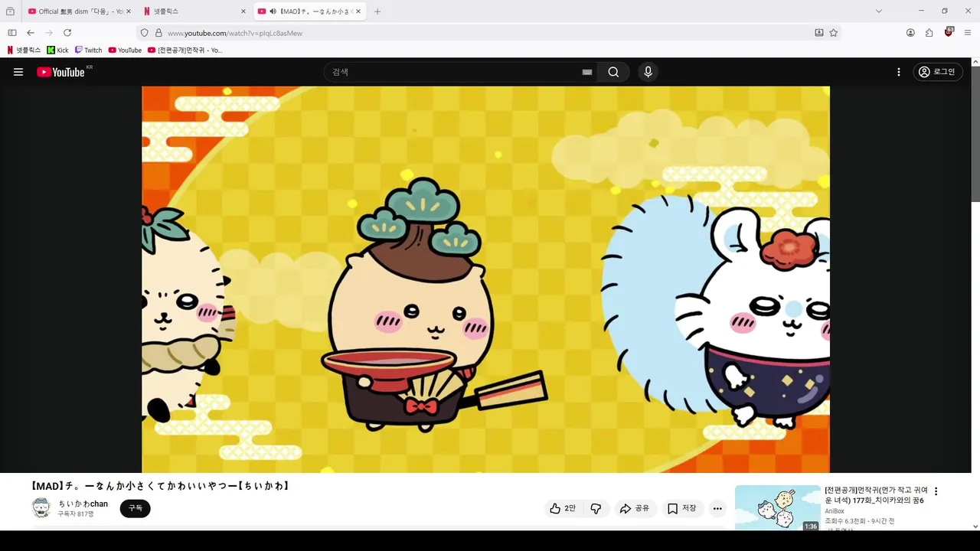Click the video player to pause

click(x=485, y=279)
